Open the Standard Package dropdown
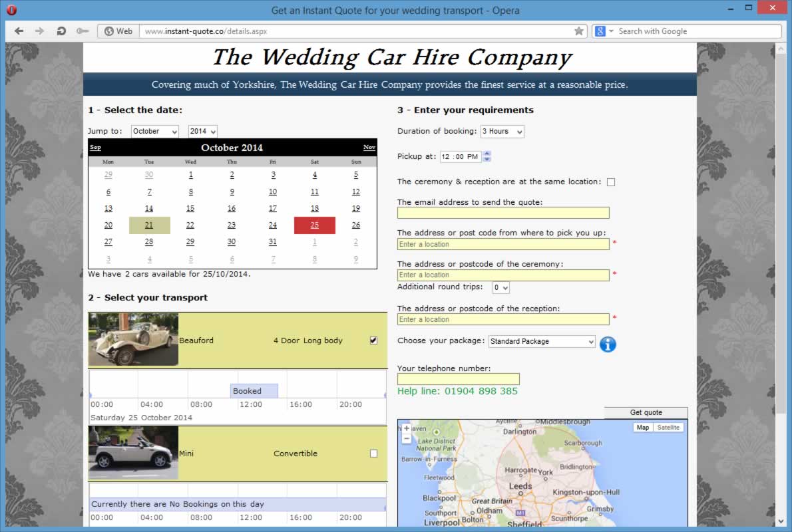792x532 pixels. [542, 341]
